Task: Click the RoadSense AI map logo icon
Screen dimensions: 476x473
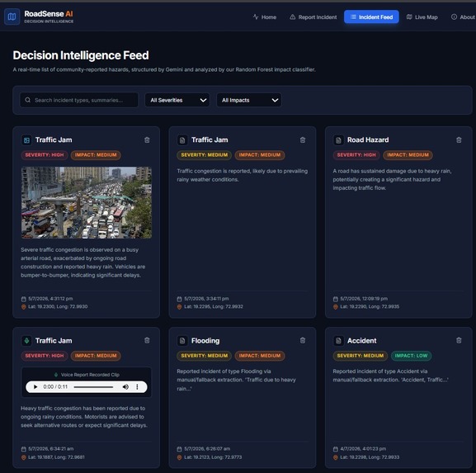Action: [x=12, y=17]
